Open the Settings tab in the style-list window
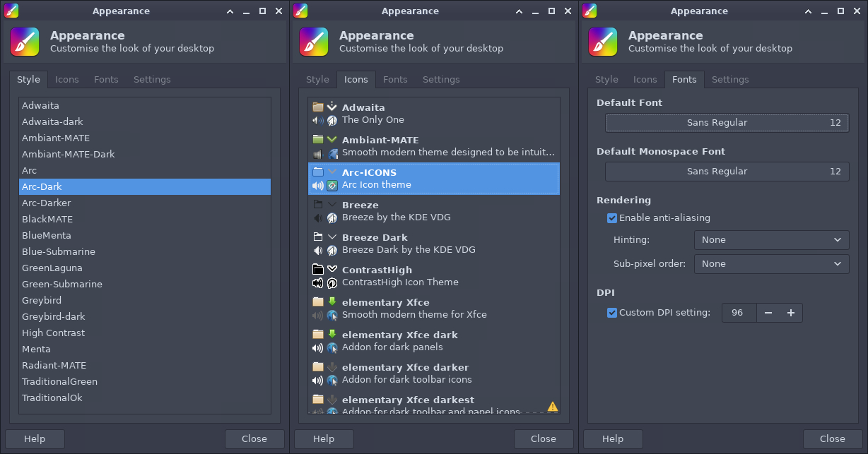The height and width of the screenshot is (454, 868). pyautogui.click(x=152, y=80)
